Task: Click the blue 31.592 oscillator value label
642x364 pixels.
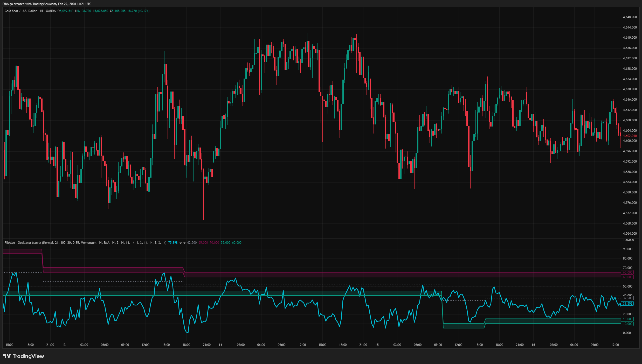Action: 627,304
